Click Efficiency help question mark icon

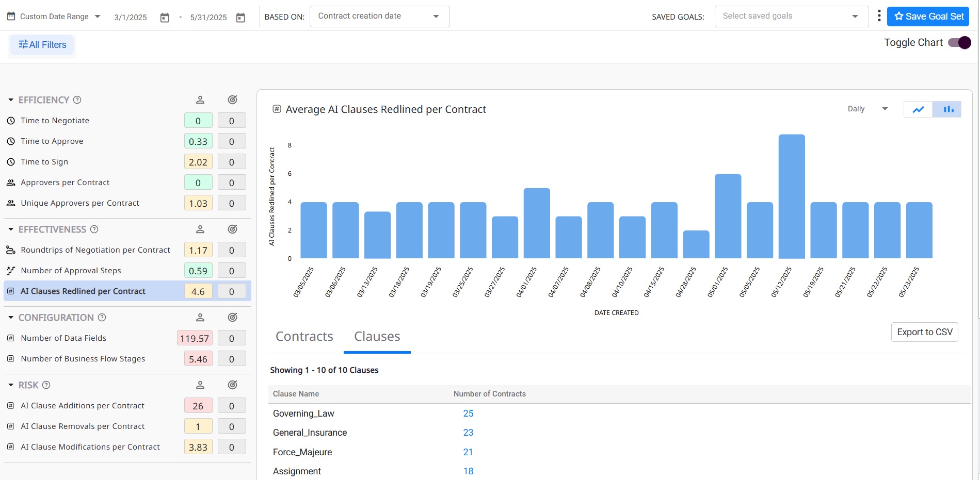click(x=77, y=100)
